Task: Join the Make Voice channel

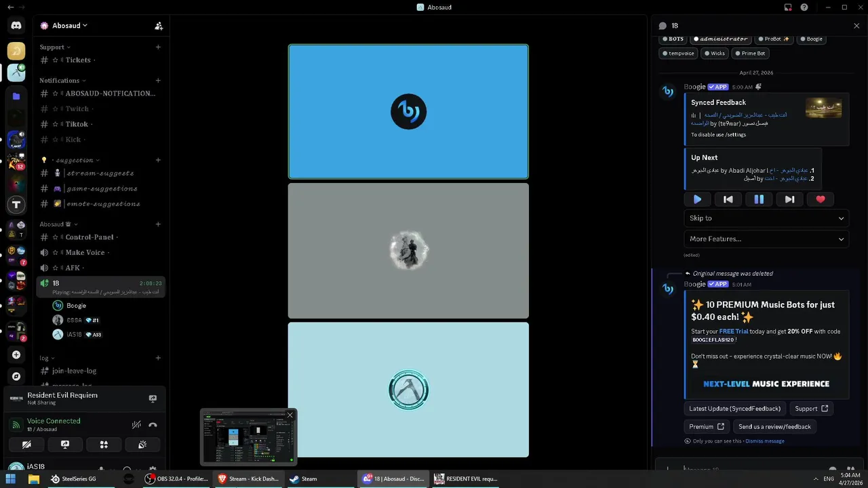Action: pyautogui.click(x=100, y=253)
